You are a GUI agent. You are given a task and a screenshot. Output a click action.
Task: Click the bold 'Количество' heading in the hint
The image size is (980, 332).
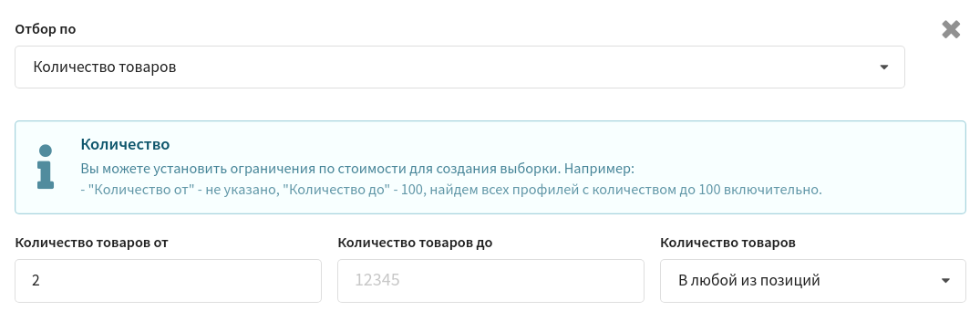125,144
